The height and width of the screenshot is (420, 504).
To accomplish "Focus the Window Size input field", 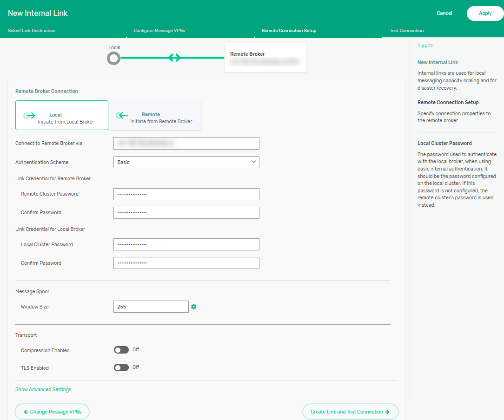I will (x=151, y=307).
